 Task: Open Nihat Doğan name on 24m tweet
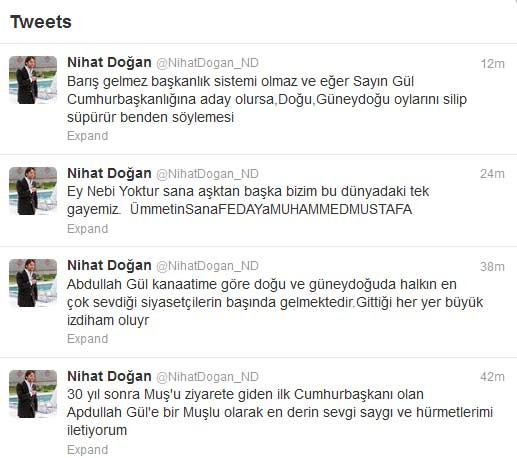point(109,174)
